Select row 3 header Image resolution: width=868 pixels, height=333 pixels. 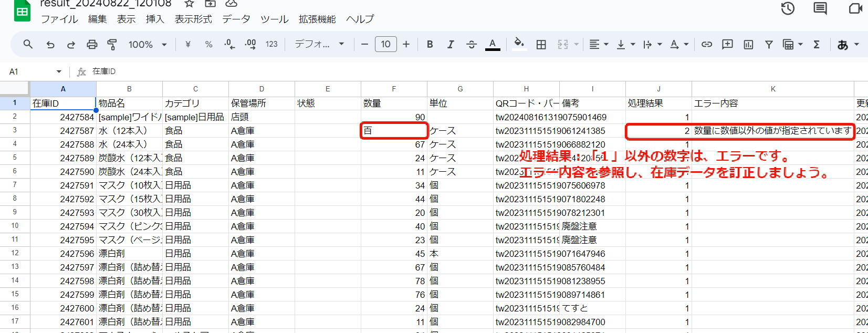pyautogui.click(x=15, y=130)
